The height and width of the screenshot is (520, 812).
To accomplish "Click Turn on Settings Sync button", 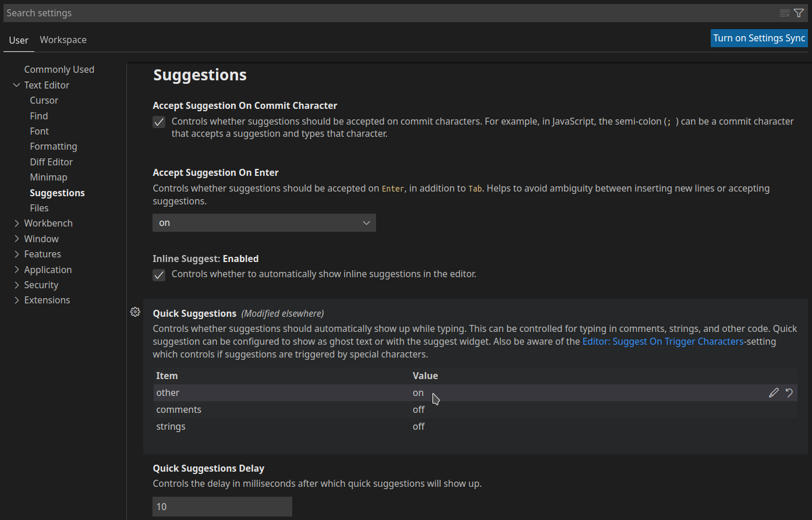I will click(x=759, y=38).
